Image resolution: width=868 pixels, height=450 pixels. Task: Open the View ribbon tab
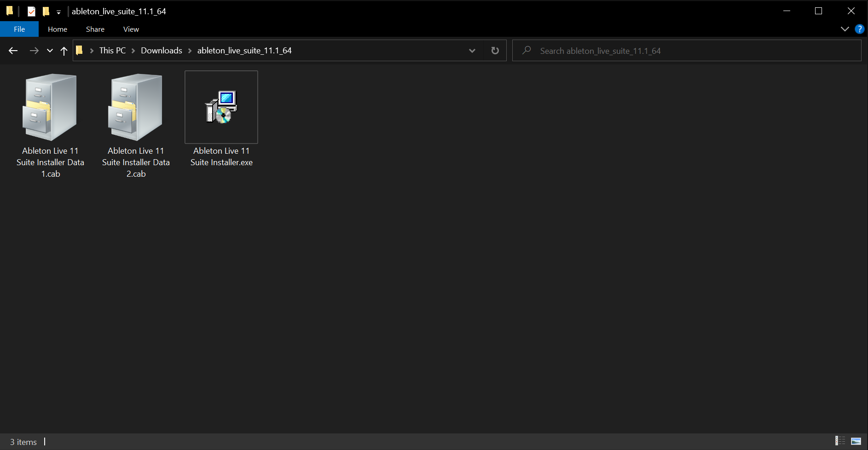[x=131, y=29]
